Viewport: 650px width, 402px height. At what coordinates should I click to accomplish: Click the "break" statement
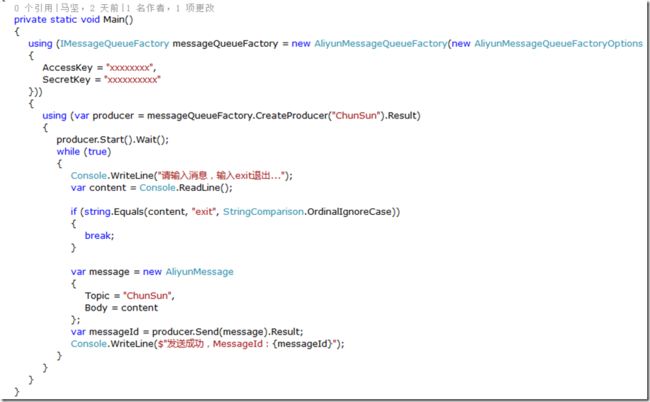pyautogui.click(x=98, y=236)
